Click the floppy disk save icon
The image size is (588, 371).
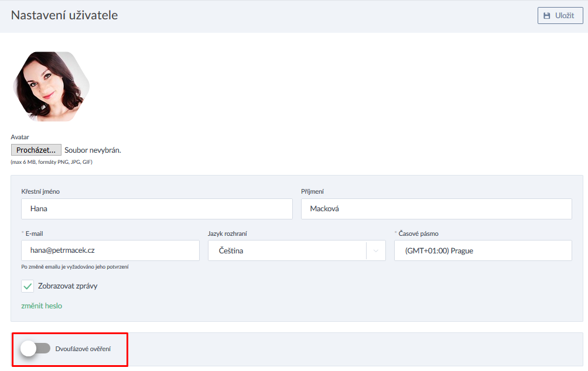tap(547, 16)
